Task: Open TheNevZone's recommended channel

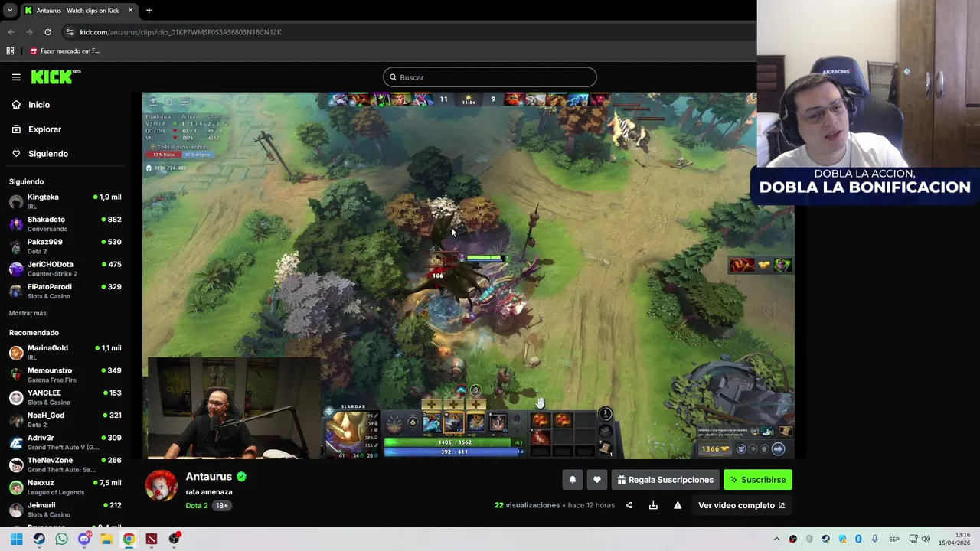Action: [x=65, y=465]
